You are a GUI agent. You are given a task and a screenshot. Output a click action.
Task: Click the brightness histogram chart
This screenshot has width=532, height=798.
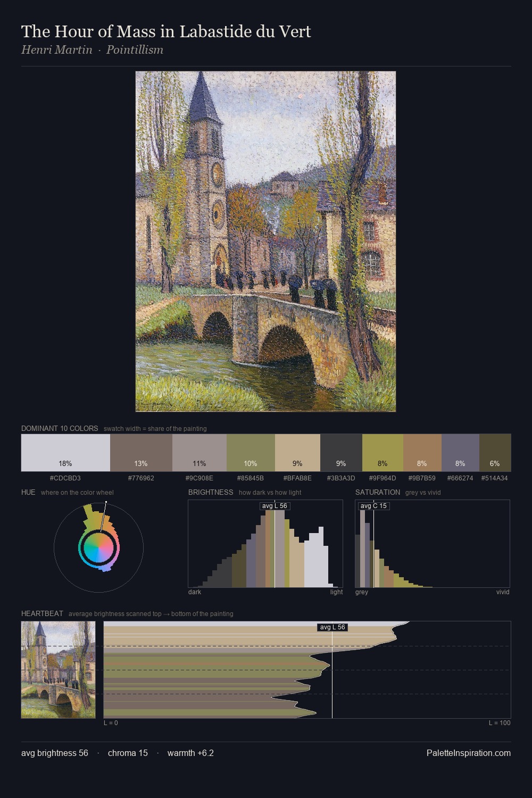pos(265,544)
